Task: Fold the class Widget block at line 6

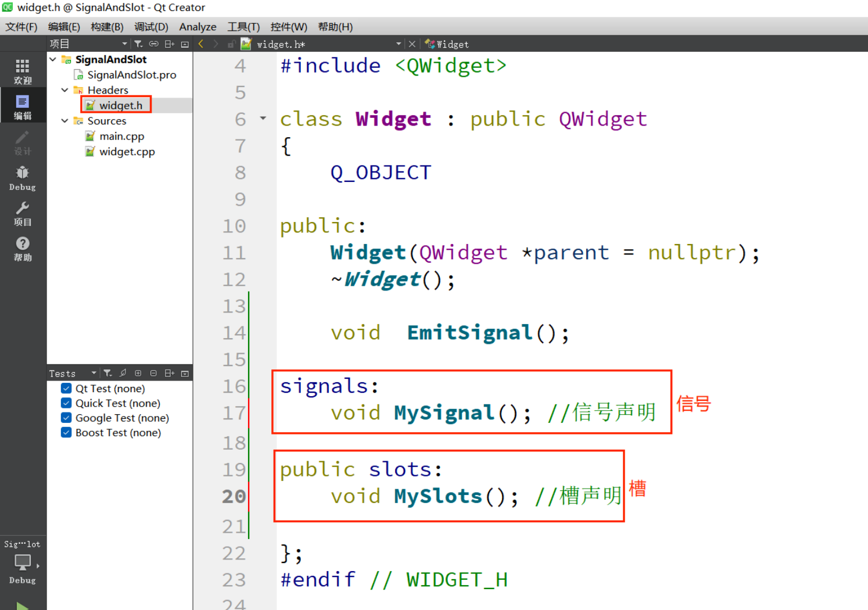Action: click(x=263, y=119)
